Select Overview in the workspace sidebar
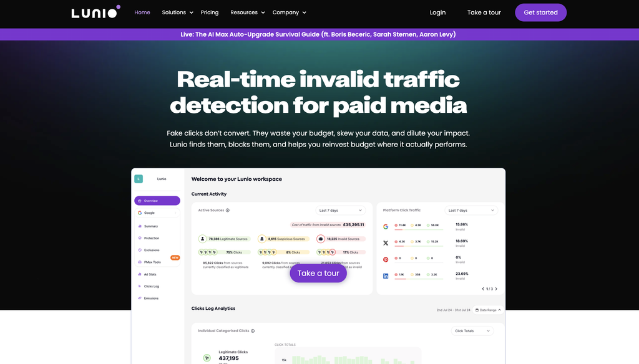 point(157,201)
